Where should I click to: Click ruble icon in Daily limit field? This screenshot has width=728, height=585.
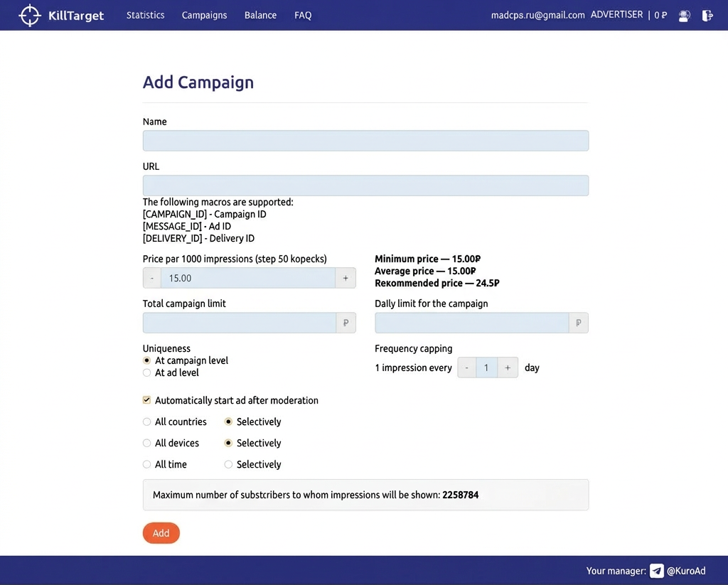[x=579, y=323]
